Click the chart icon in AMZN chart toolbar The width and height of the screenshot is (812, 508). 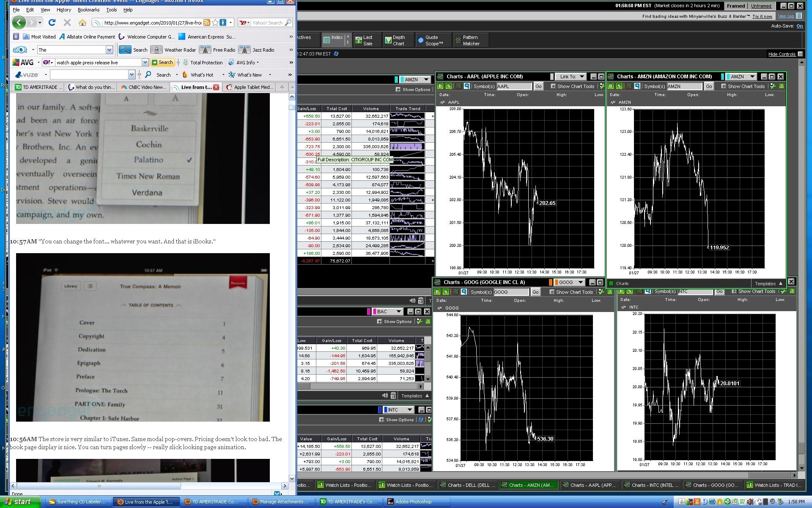(x=628, y=86)
